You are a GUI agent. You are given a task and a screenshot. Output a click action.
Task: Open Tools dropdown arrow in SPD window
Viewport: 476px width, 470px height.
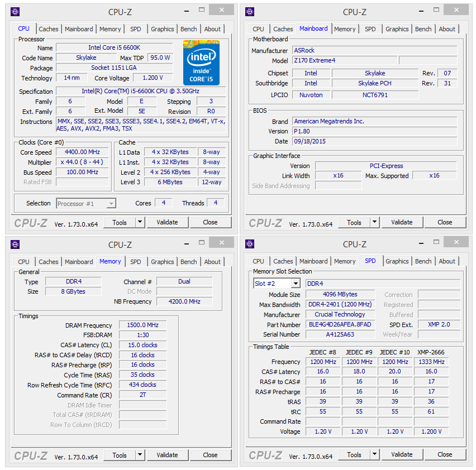point(375,454)
